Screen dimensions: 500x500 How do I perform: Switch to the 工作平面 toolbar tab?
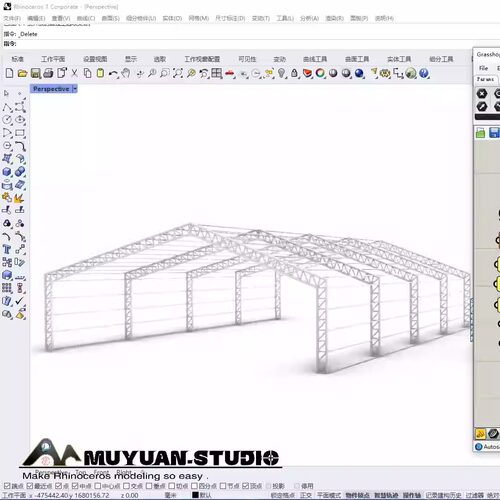click(x=53, y=59)
